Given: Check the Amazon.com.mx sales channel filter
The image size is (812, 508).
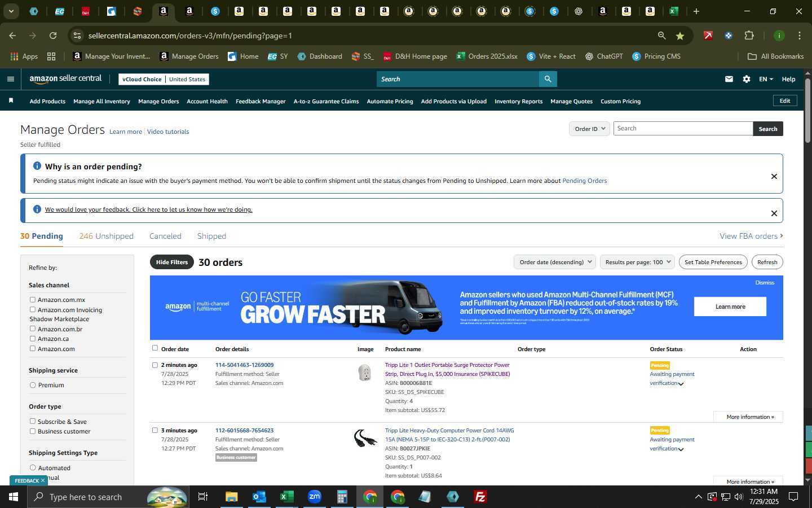Looking at the screenshot, I should (x=33, y=300).
